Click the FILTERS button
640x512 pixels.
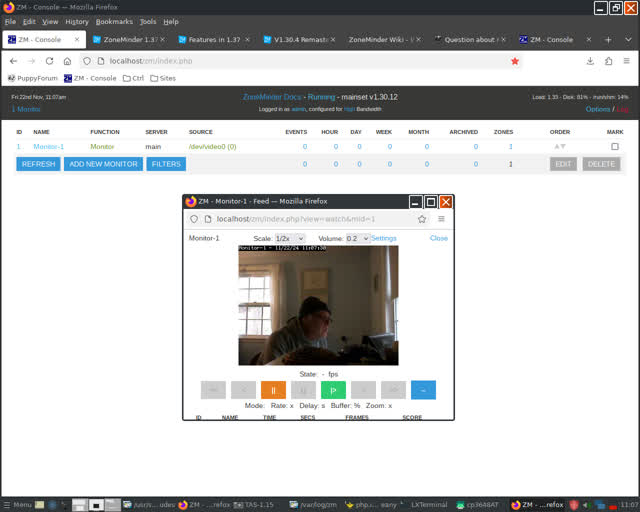tap(166, 164)
